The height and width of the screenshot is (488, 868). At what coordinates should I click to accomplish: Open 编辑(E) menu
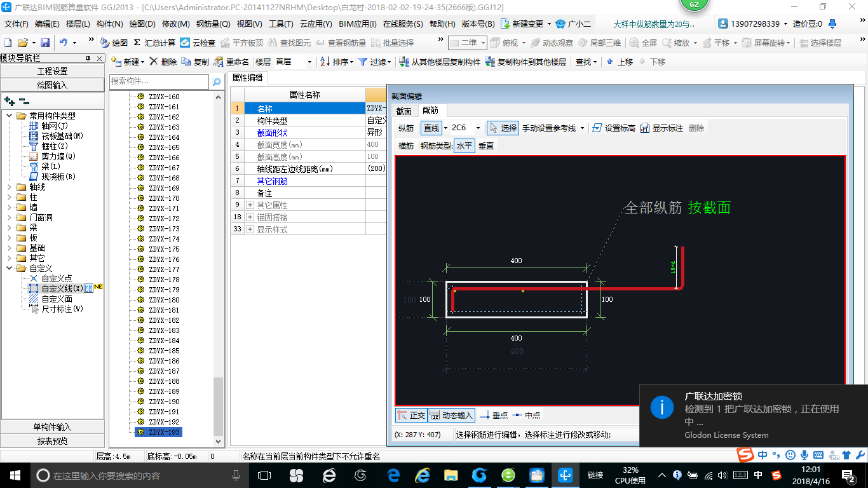click(47, 24)
